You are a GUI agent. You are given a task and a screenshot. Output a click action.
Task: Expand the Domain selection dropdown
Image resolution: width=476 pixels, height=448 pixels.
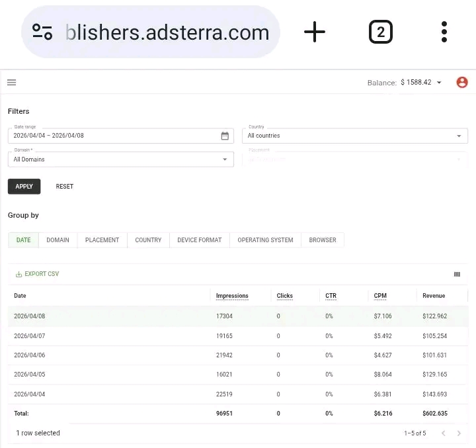point(120,159)
